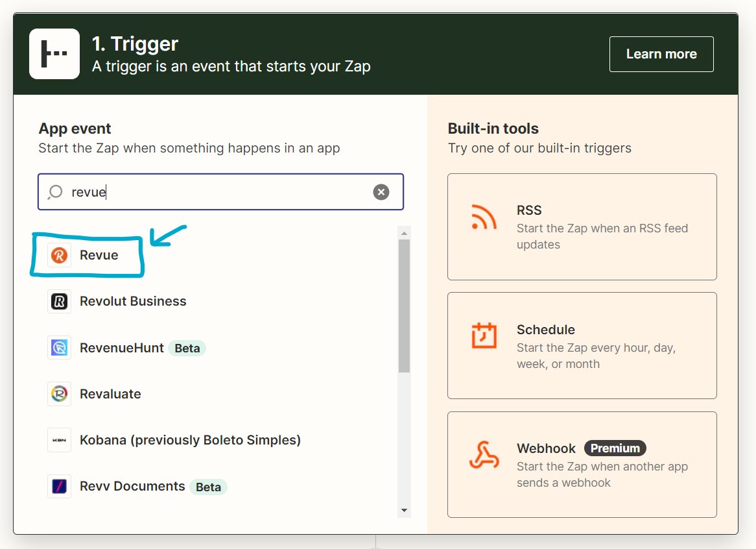Click the Revue app logo icon

(59, 255)
